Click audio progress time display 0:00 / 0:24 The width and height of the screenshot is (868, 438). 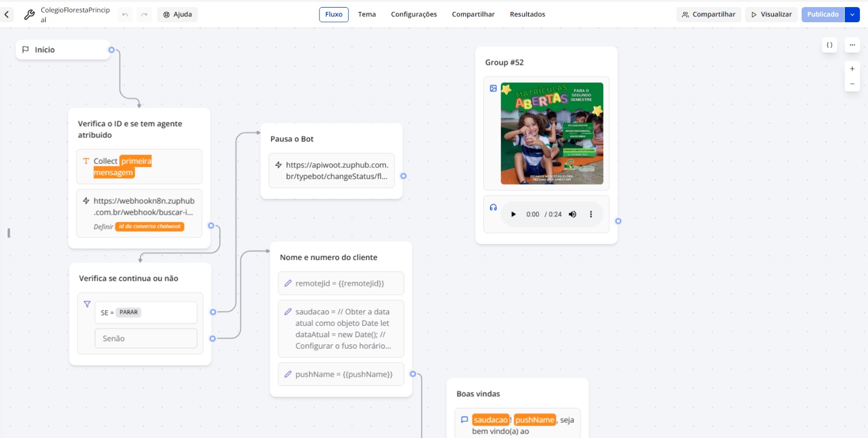[x=544, y=215]
